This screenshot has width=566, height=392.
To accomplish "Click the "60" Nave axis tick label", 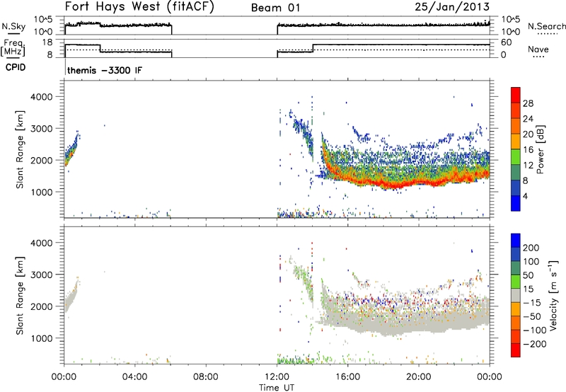I will point(506,42).
